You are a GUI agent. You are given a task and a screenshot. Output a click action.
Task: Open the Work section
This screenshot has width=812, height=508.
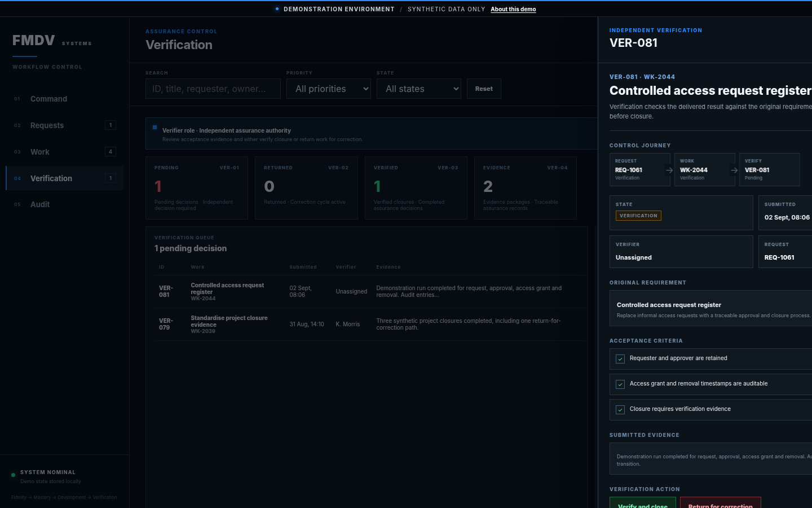click(x=64, y=152)
